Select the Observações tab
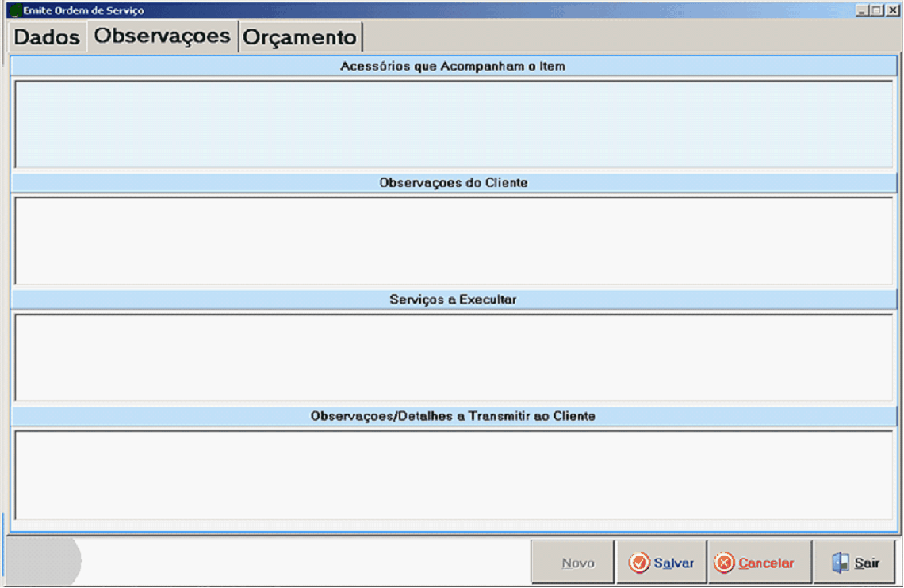904x588 pixels. pos(162,36)
